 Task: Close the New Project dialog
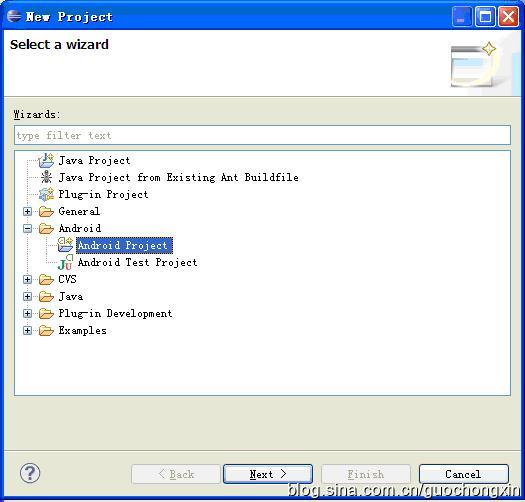coord(508,16)
